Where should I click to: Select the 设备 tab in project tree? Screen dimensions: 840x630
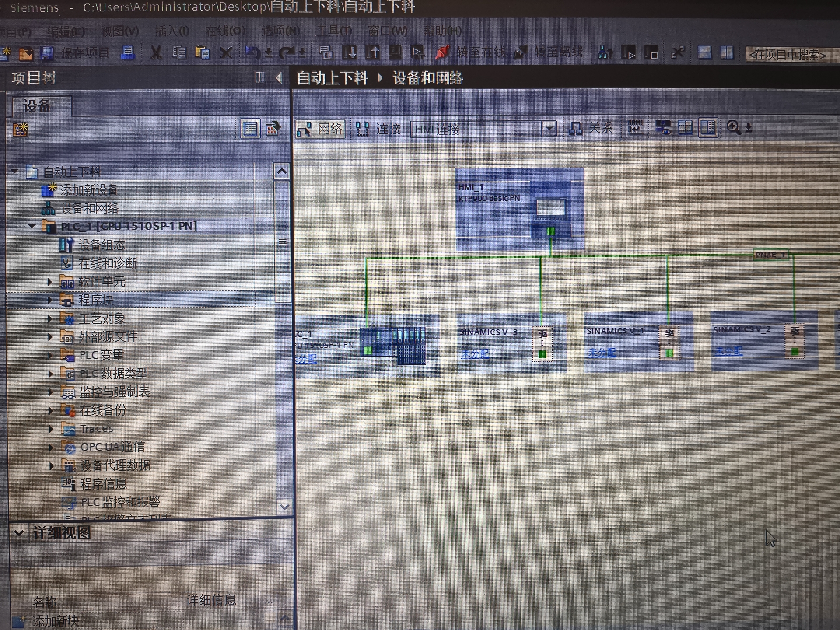click(x=38, y=106)
